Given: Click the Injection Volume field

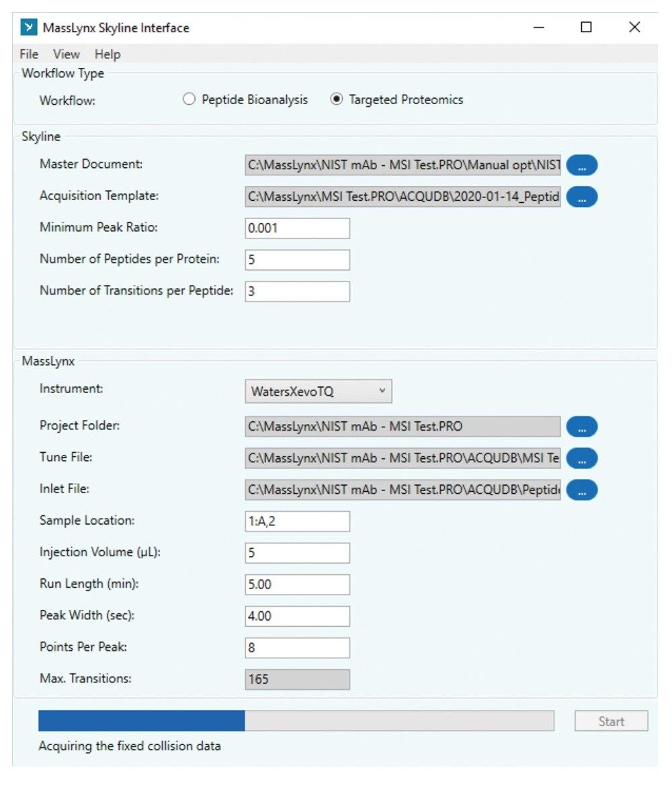Looking at the screenshot, I should [x=298, y=553].
